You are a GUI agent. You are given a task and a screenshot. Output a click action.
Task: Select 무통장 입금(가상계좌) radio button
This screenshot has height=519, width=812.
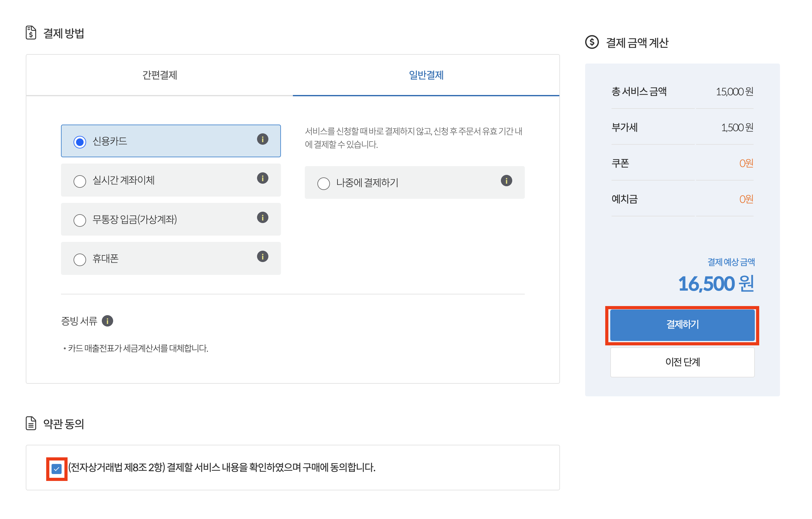80,220
